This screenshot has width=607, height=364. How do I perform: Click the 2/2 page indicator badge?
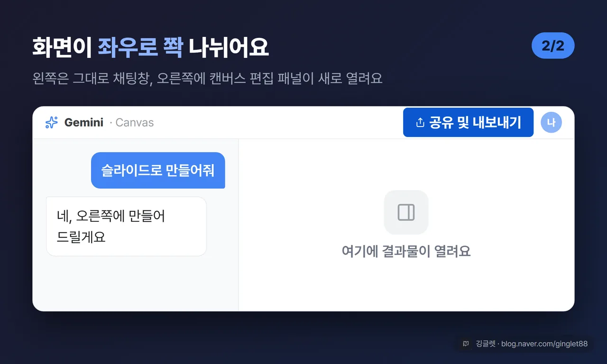click(553, 45)
